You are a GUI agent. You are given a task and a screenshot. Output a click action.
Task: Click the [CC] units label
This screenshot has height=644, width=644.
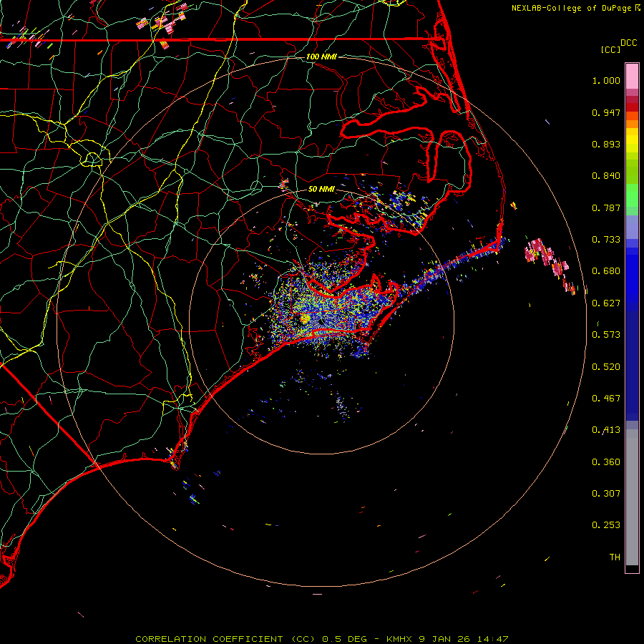pyautogui.click(x=610, y=49)
